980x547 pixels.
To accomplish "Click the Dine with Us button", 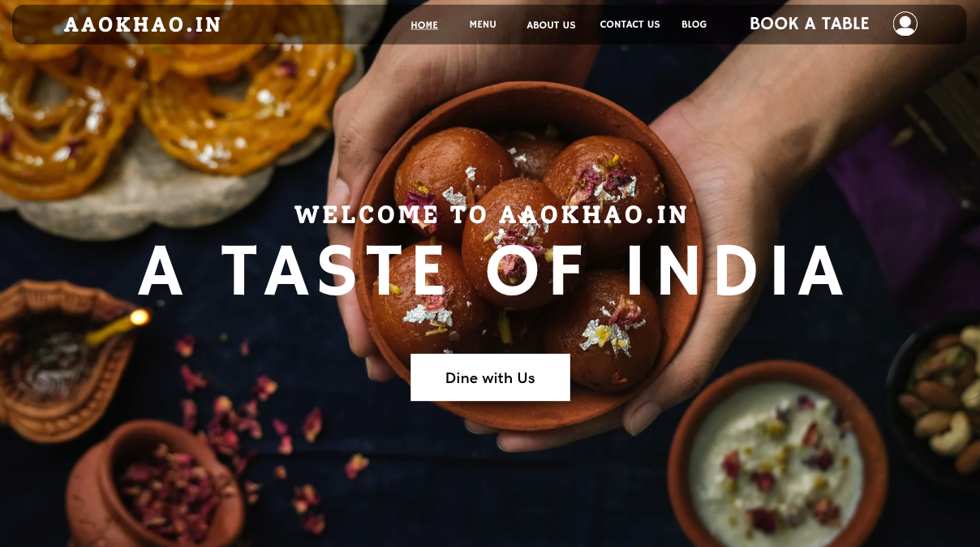I will (490, 377).
